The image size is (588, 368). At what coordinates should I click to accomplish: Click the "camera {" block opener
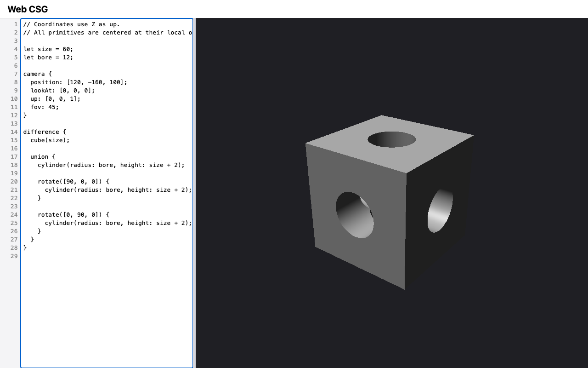[x=38, y=74]
